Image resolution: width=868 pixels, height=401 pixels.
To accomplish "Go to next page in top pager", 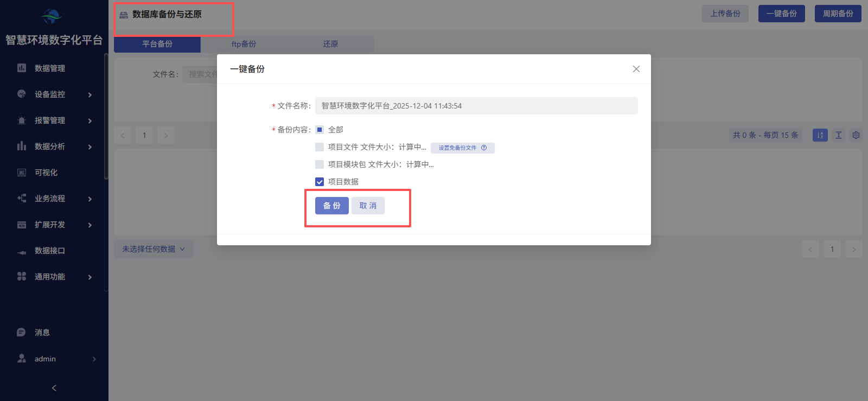I will click(166, 135).
